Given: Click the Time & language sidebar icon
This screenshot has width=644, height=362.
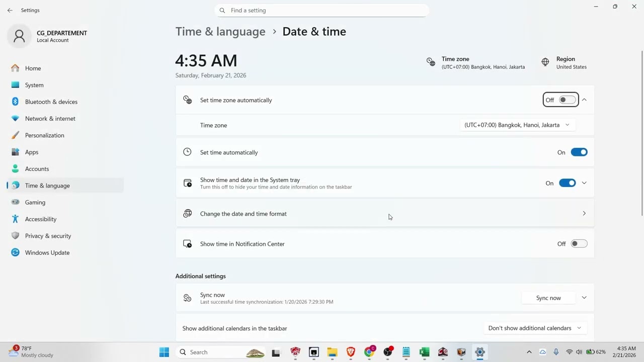Looking at the screenshot, I should tap(15, 186).
